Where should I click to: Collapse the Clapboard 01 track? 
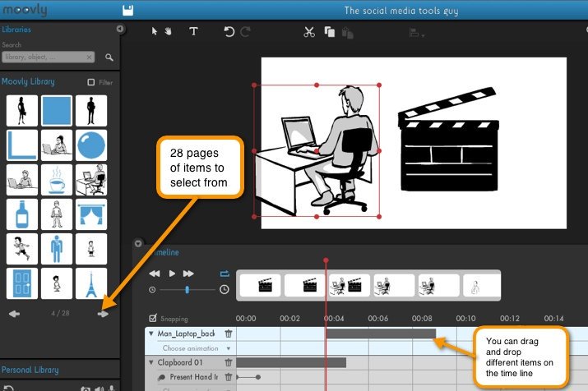(151, 362)
